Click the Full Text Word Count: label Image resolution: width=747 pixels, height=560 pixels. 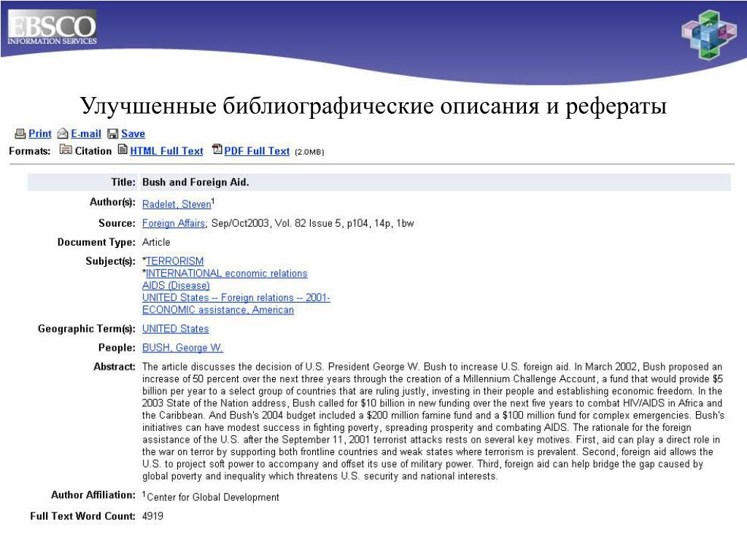83,516
